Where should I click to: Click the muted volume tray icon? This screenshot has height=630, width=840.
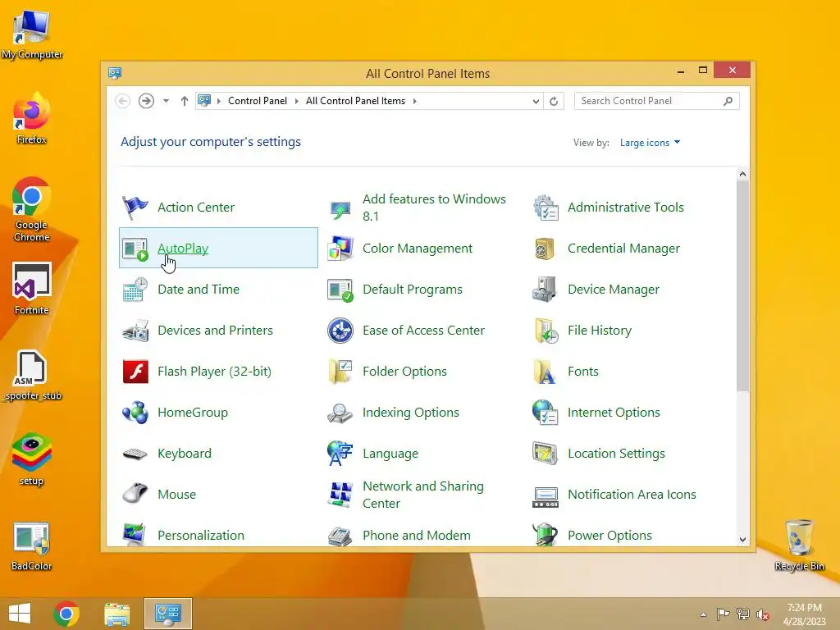point(762,614)
